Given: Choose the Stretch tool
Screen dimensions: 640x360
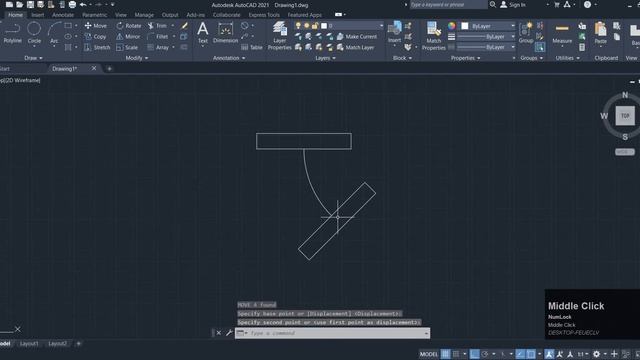Looking at the screenshot, I should pyautogui.click(x=97, y=47).
